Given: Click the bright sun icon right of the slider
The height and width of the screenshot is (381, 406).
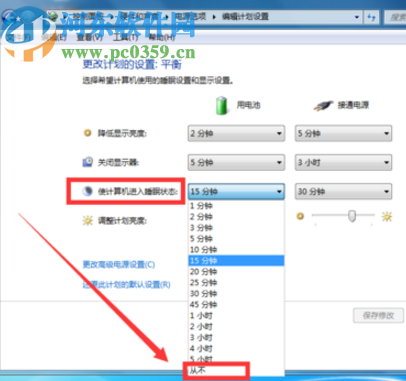Looking at the screenshot, I should pyautogui.click(x=387, y=217).
